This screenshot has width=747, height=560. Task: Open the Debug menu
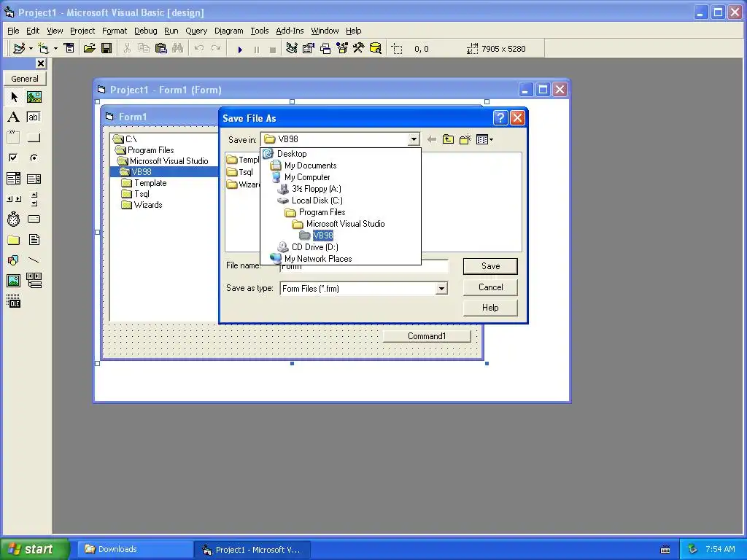tap(146, 31)
